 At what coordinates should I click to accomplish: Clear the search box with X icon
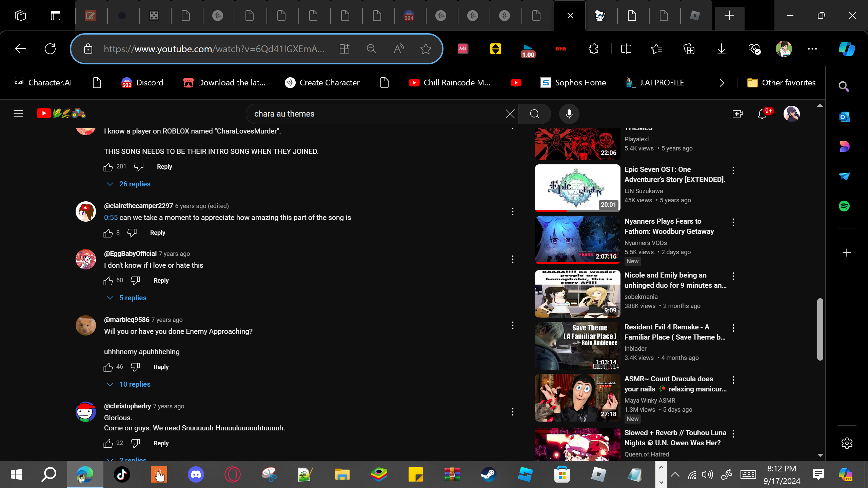point(510,114)
